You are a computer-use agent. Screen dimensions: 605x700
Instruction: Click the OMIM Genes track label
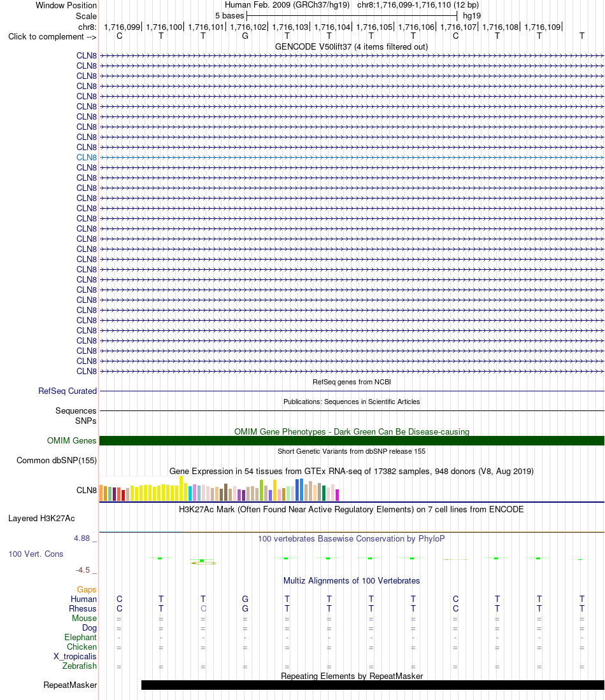pos(71,440)
